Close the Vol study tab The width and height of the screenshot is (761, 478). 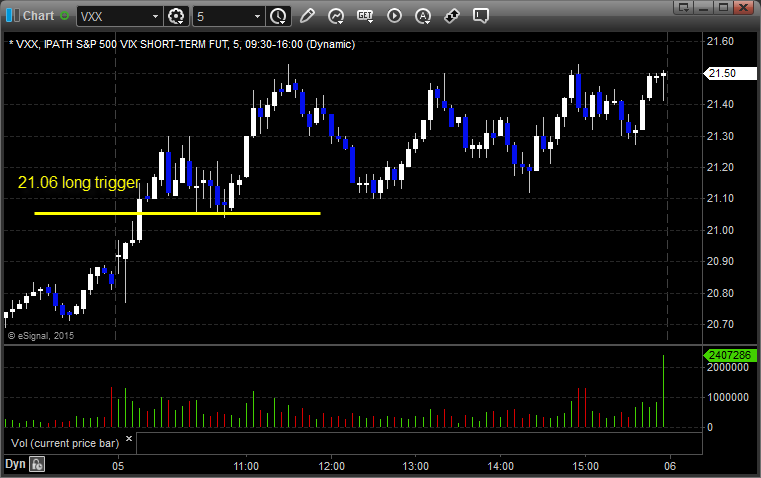[x=129, y=439]
